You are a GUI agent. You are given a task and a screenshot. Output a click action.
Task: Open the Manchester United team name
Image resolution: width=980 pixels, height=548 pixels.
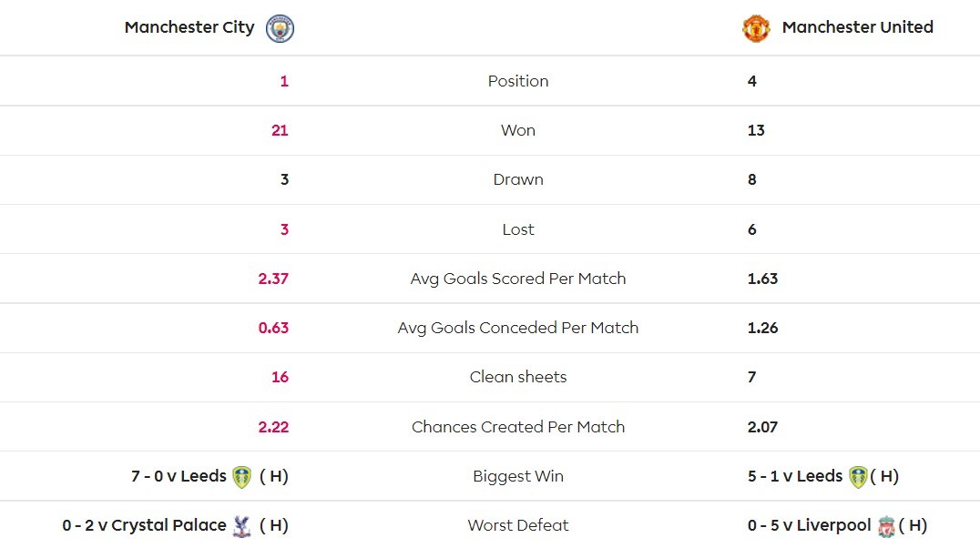click(857, 27)
